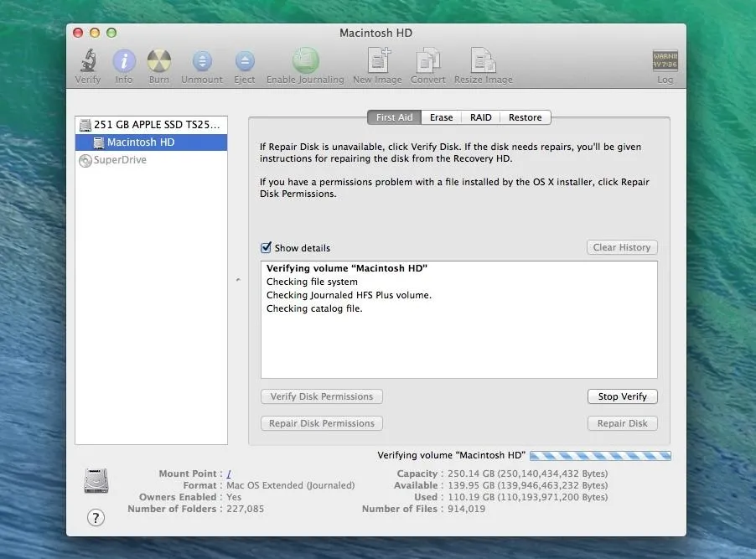Switch to the Erase tab
The height and width of the screenshot is (559, 756).
click(441, 117)
